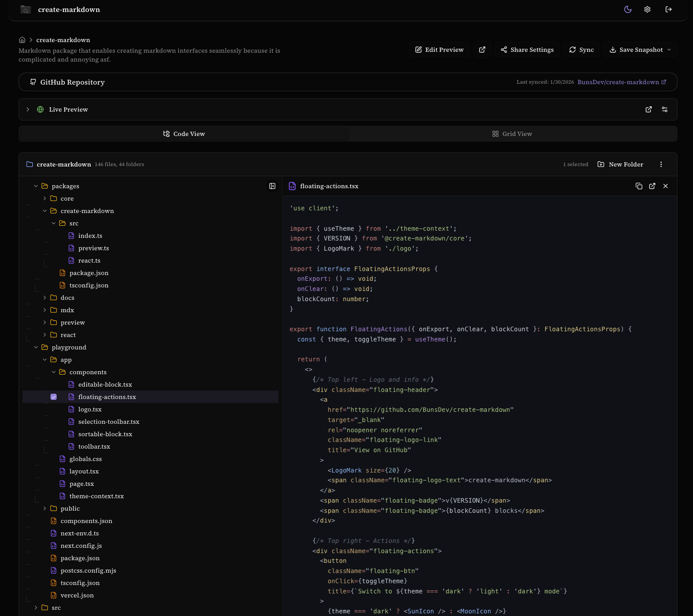Copy floating-actions.tsx file contents

(639, 186)
